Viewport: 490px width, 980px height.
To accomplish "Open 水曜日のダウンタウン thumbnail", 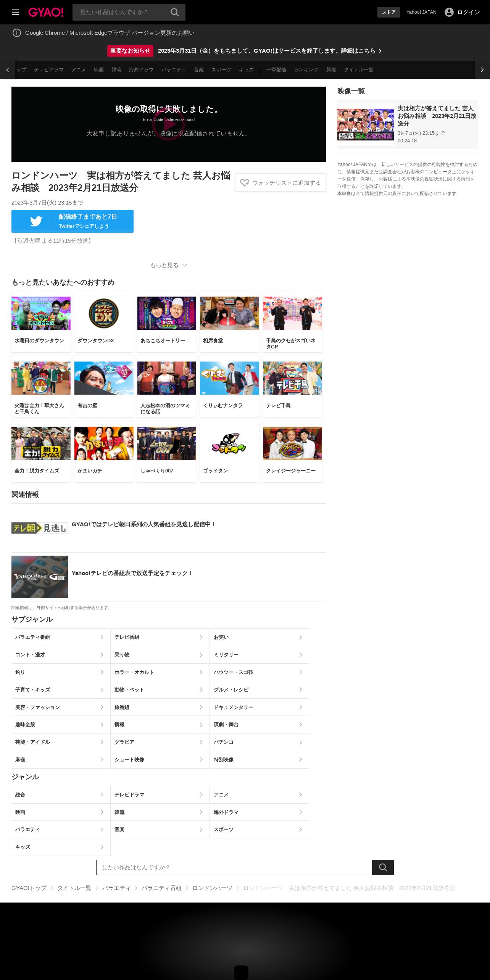I will point(41,313).
